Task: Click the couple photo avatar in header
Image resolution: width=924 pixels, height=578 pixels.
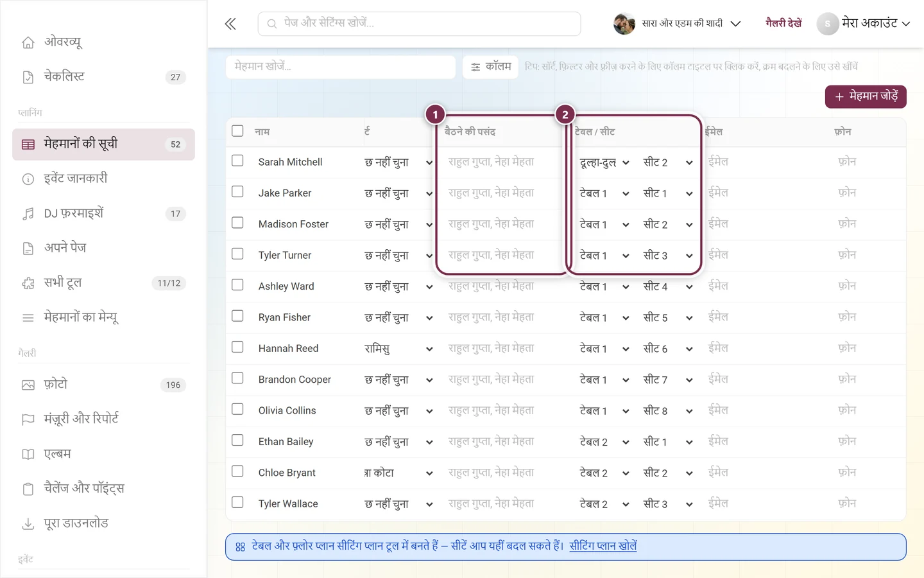Action: (x=624, y=24)
